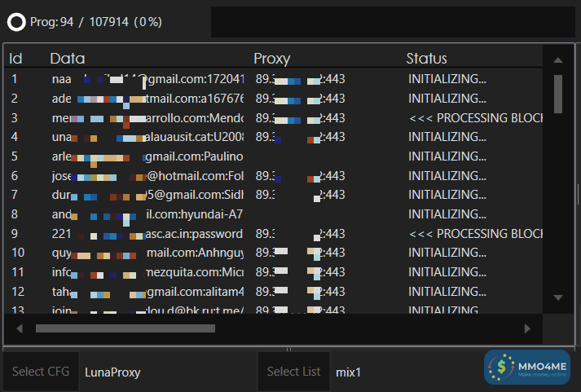Image resolution: width=581 pixels, height=392 pixels.
Task: Click the Id number 4 cell
Action: click(15, 137)
